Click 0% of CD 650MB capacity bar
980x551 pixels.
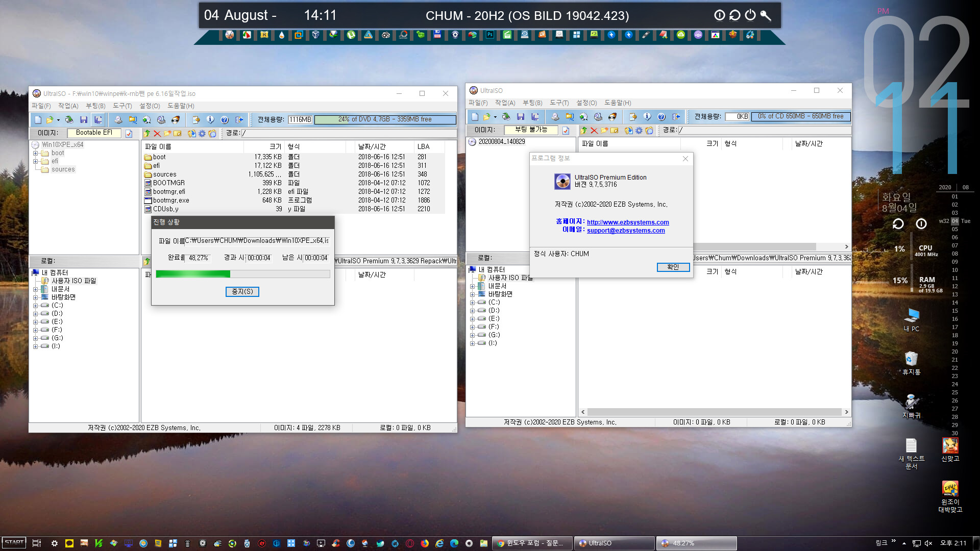801,116
